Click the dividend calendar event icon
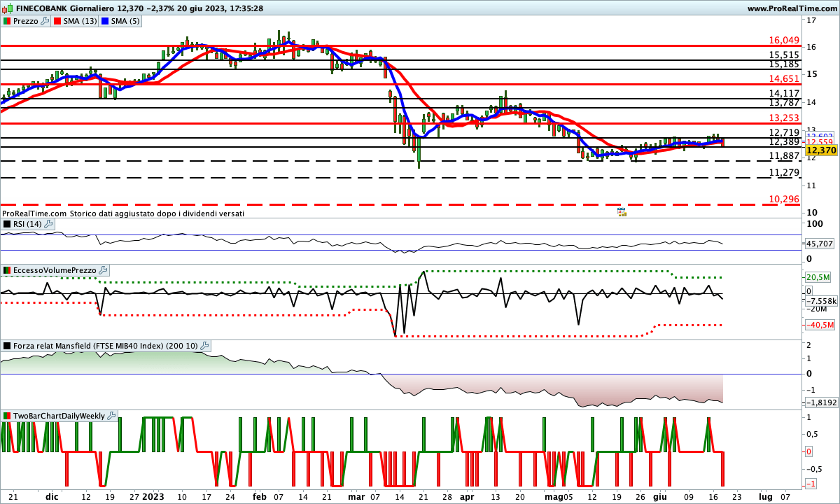Screen dimensions: 840x504 (621, 211)
